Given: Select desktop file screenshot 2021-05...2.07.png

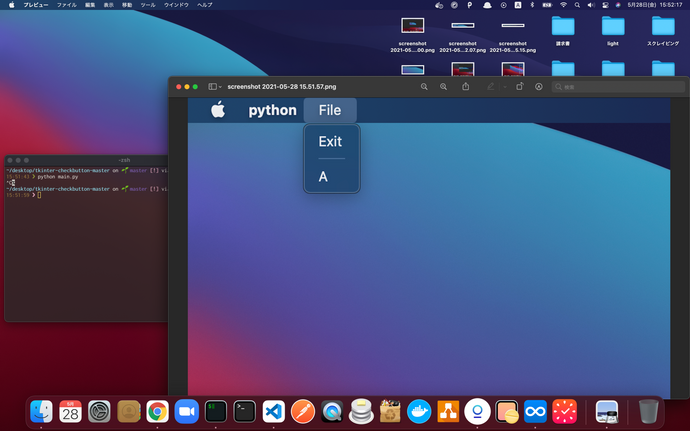Looking at the screenshot, I should (462, 35).
